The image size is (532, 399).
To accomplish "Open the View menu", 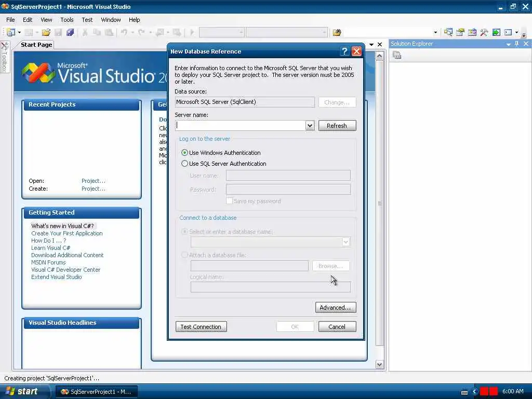I will [x=46, y=20].
